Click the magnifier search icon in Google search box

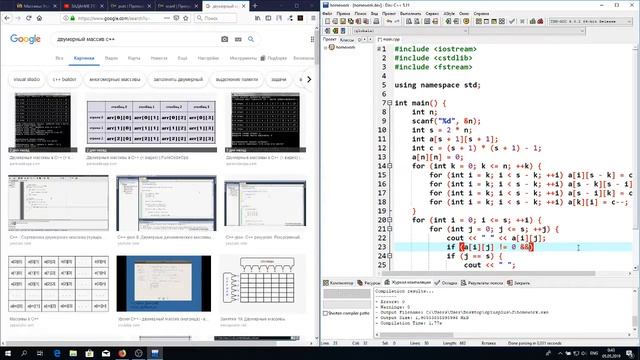(251, 39)
